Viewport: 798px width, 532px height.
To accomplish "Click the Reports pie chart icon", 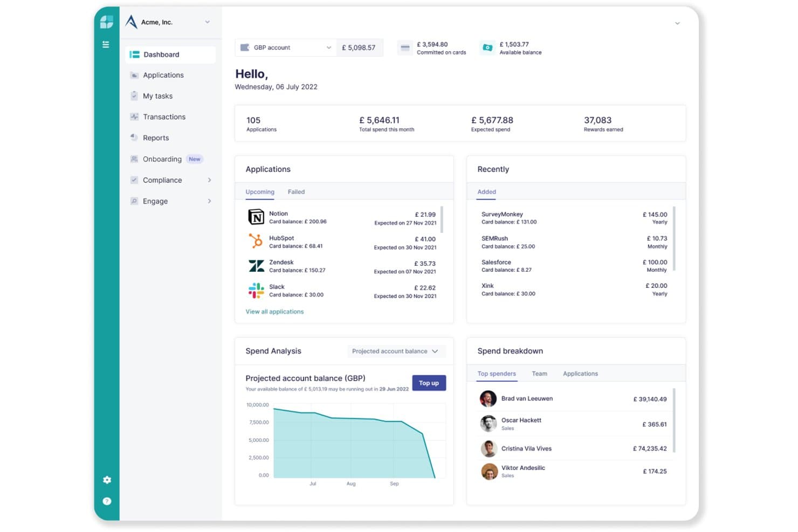I will point(134,137).
